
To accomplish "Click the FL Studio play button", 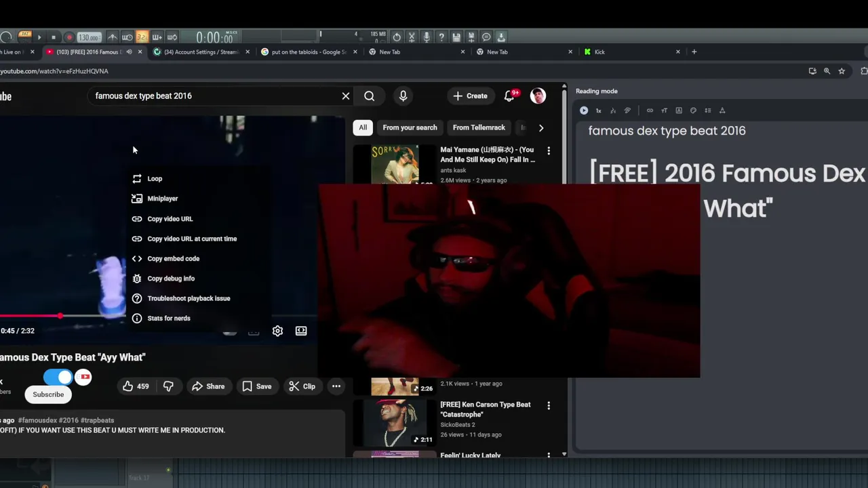I will coord(39,37).
